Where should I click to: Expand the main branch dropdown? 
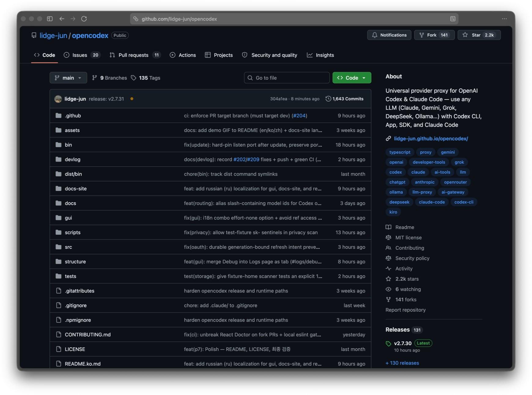coord(68,78)
